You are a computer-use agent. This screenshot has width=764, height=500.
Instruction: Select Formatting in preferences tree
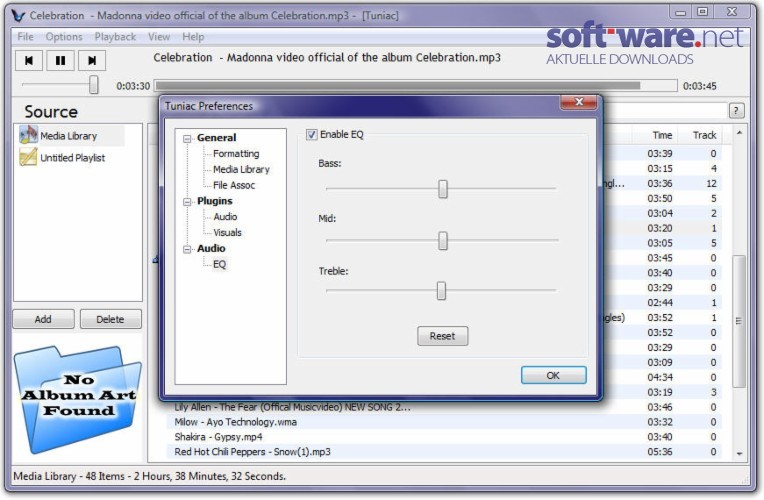tap(236, 154)
